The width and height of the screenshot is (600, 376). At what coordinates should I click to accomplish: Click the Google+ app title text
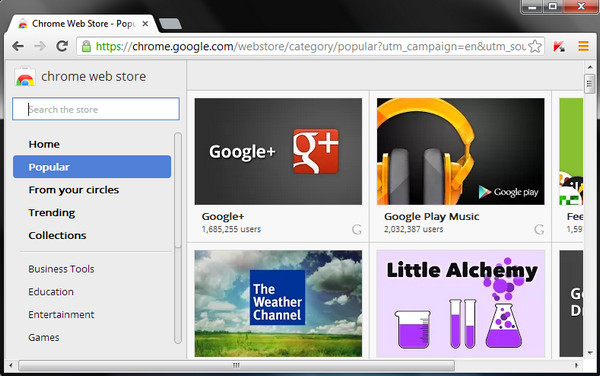coord(223,216)
